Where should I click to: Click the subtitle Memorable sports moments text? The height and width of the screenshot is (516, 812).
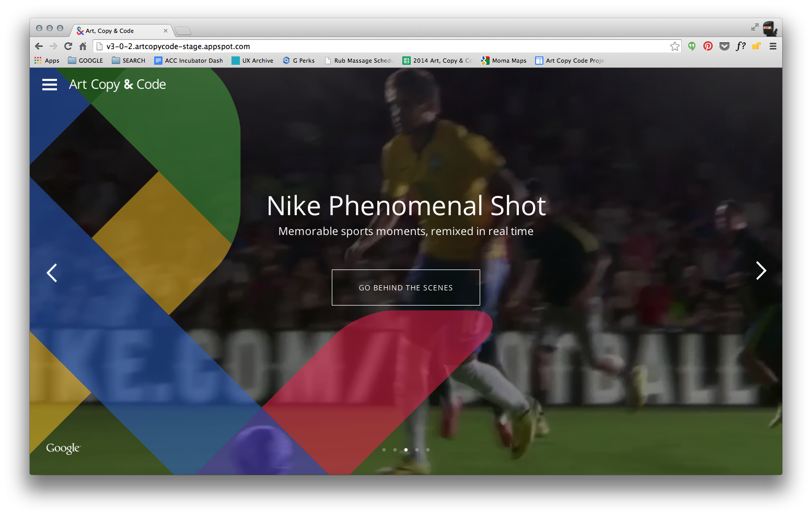(406, 231)
